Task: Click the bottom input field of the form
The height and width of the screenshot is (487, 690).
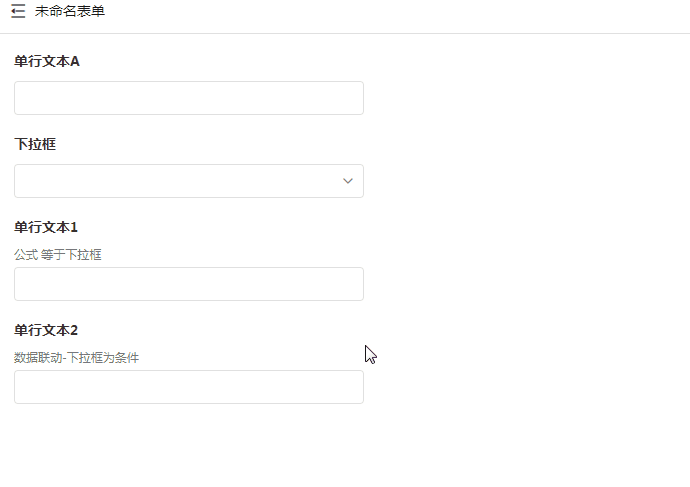Action: (188, 387)
